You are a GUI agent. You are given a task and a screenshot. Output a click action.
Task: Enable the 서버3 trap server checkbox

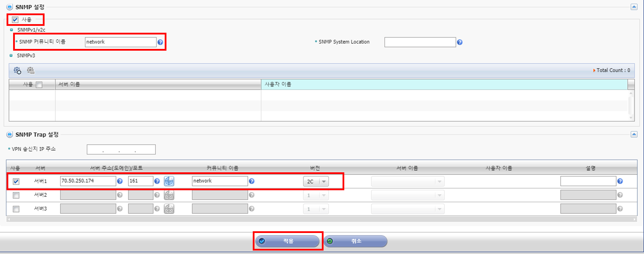click(16, 209)
